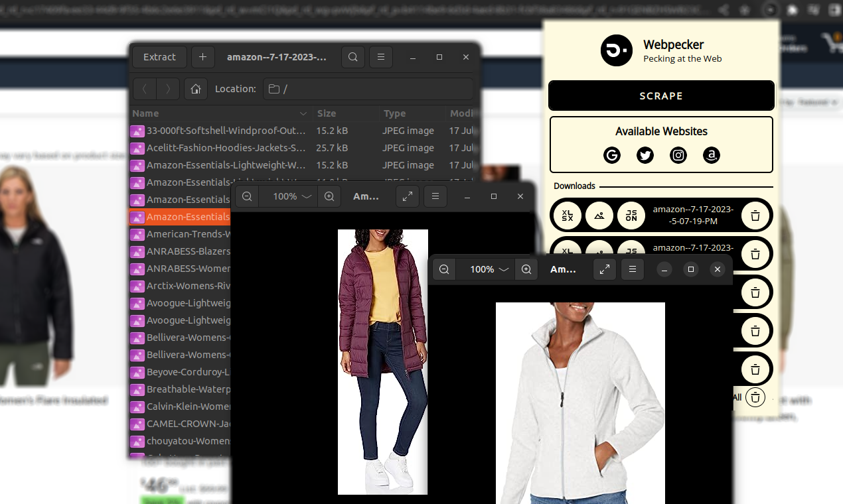The height and width of the screenshot is (504, 843).
Task: Add files with the plus button
Action: pyautogui.click(x=203, y=57)
